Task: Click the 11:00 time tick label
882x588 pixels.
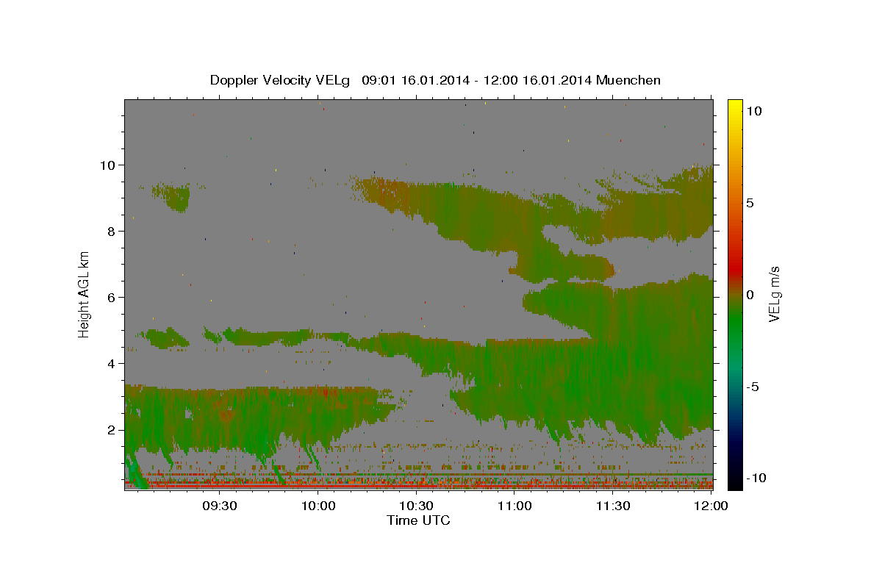Action: click(514, 506)
